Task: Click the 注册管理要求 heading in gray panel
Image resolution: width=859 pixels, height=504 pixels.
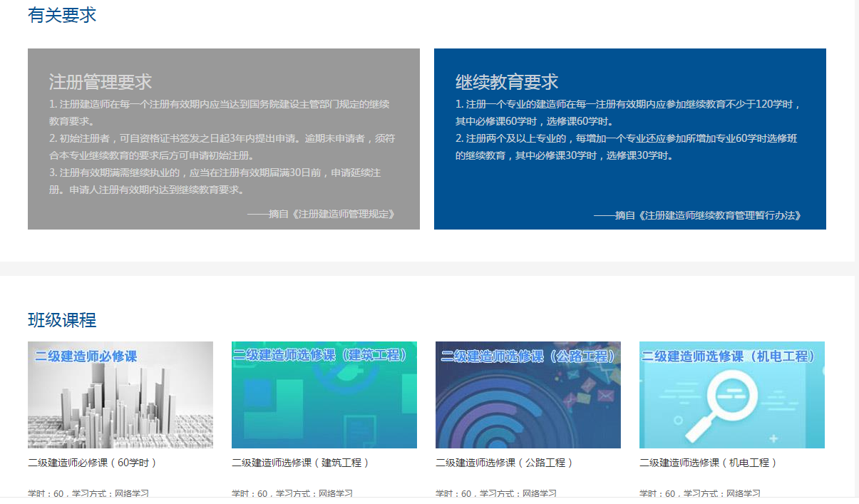Action: (101, 81)
